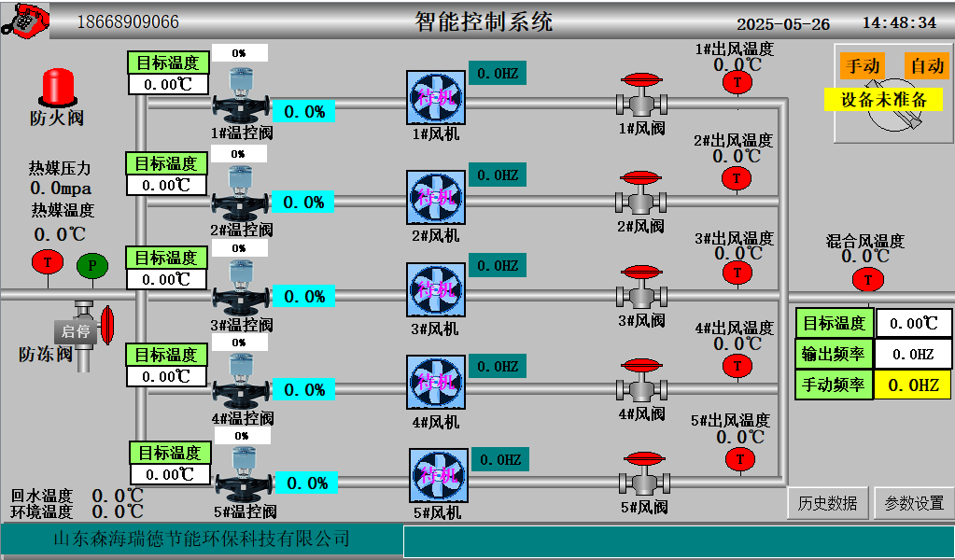955x560 pixels.
Task: Select the 1# fan icon
Action: pos(436,98)
